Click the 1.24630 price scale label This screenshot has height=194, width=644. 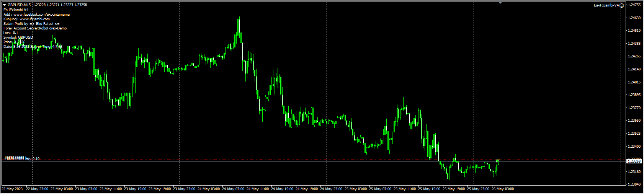[x=634, y=18]
